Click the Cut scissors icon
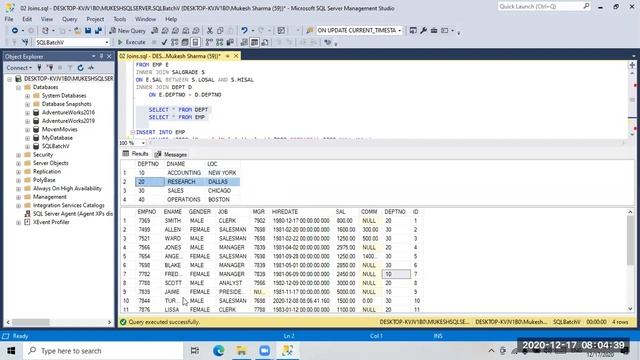640x360 pixels. click(209, 31)
